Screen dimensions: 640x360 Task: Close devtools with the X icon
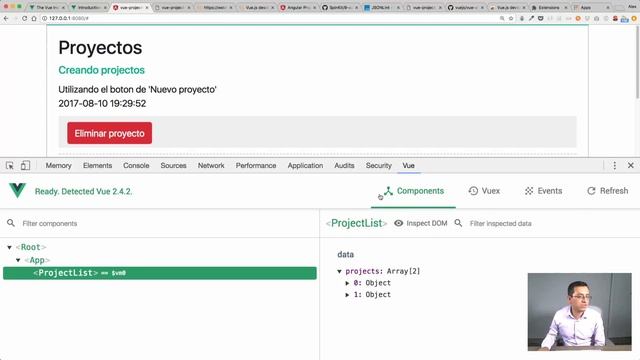click(x=631, y=165)
